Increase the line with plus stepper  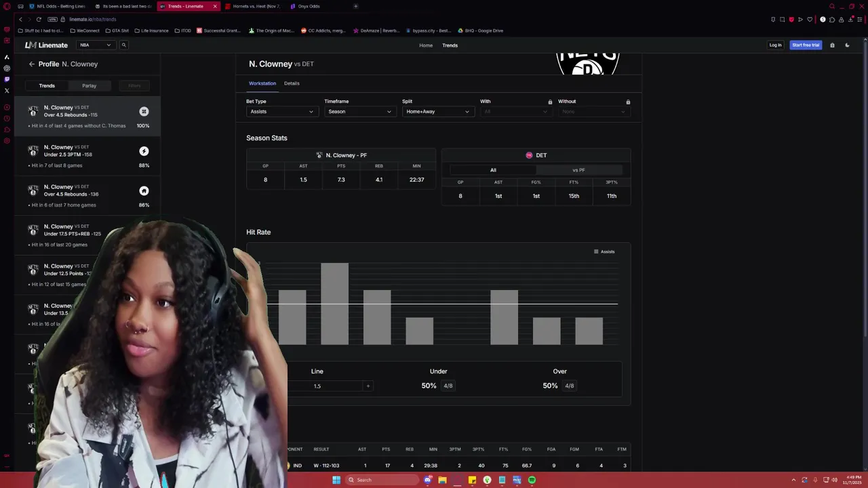coord(368,386)
